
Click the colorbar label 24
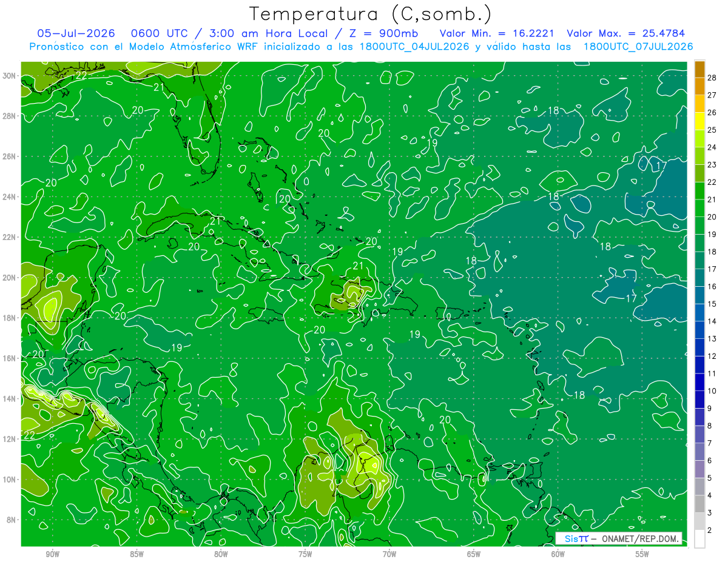tap(712, 147)
